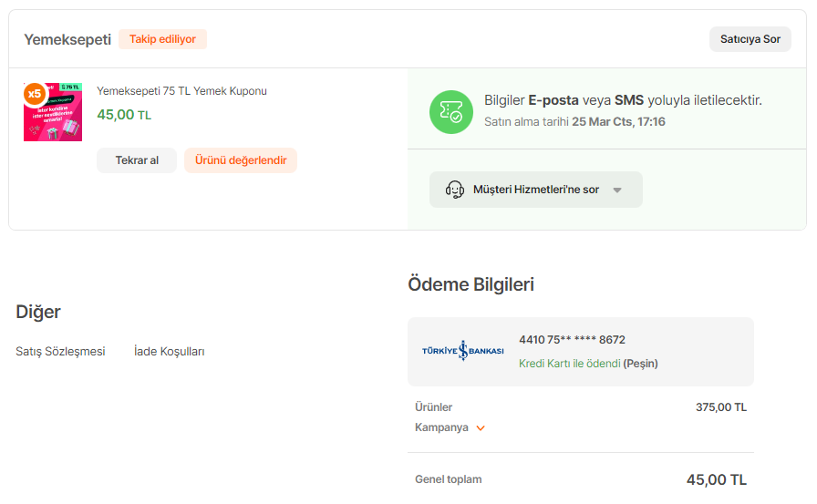
Task: Click the customer service headset icon
Action: [454, 190]
